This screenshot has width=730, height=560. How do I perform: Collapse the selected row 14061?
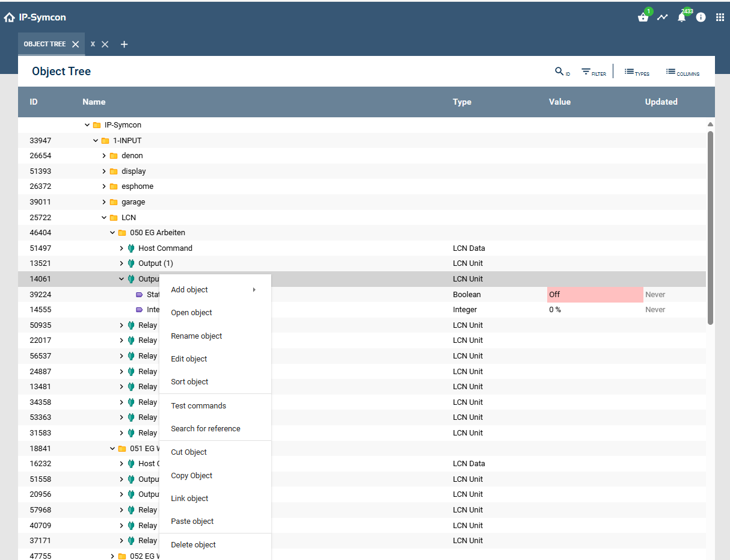[x=121, y=279]
